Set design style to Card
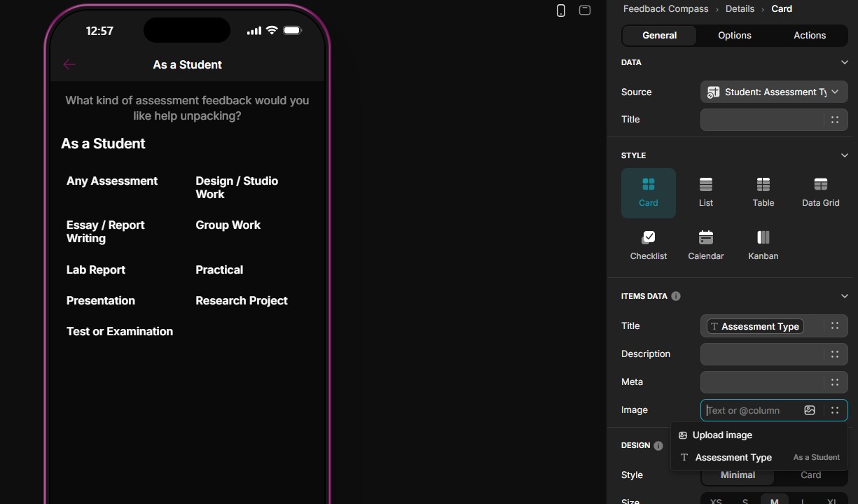The height and width of the screenshot is (504, 858). (810, 475)
